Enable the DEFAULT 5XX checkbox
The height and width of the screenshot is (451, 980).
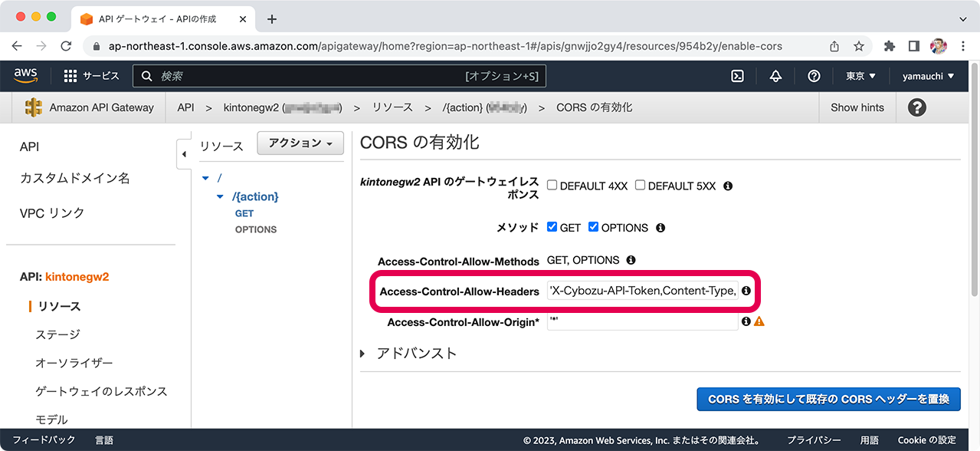pos(640,186)
